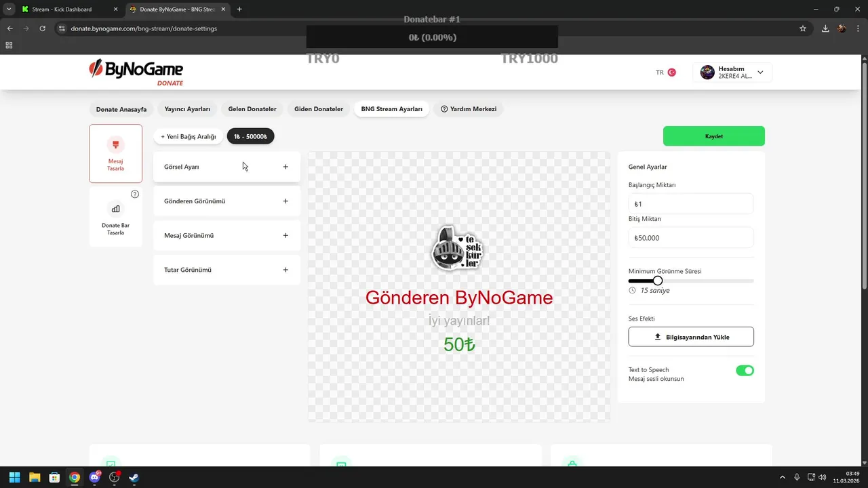
Task: Click the question mark help icon above Donate Bar
Action: point(135,194)
